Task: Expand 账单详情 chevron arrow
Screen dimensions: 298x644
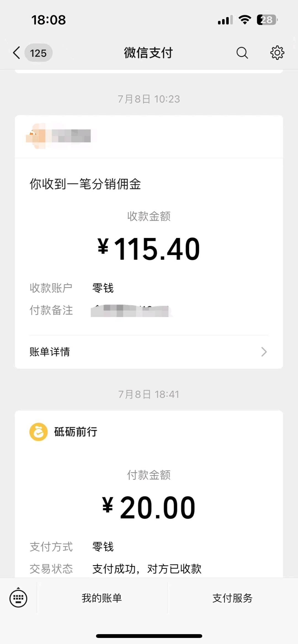Action: tap(264, 352)
